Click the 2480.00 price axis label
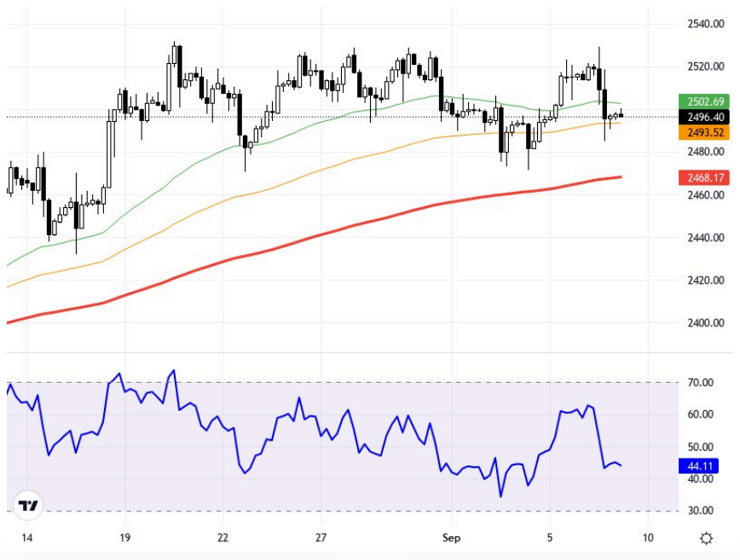The width and height of the screenshot is (740, 560). point(706,152)
